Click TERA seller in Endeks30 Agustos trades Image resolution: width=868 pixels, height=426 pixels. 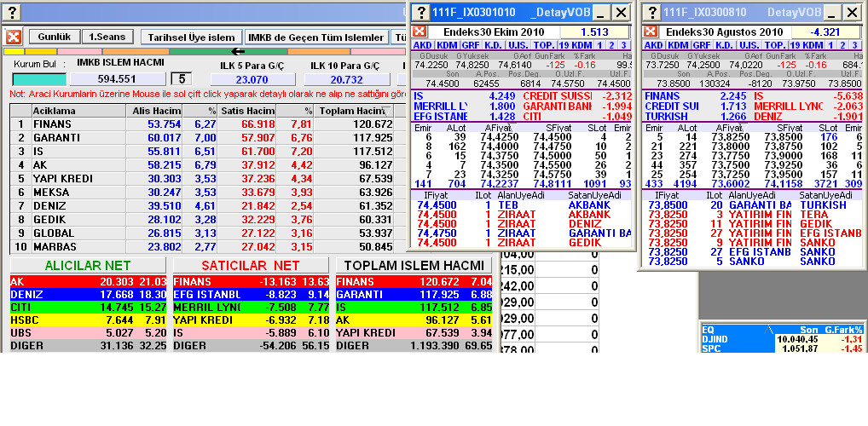tap(812, 215)
